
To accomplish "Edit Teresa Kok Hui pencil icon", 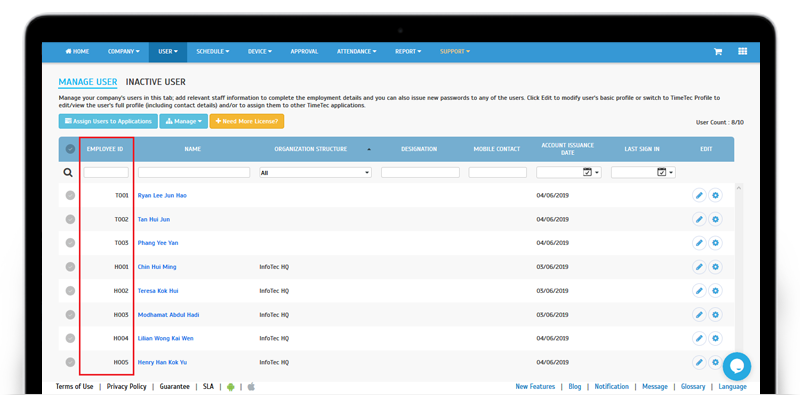I will 699,291.
